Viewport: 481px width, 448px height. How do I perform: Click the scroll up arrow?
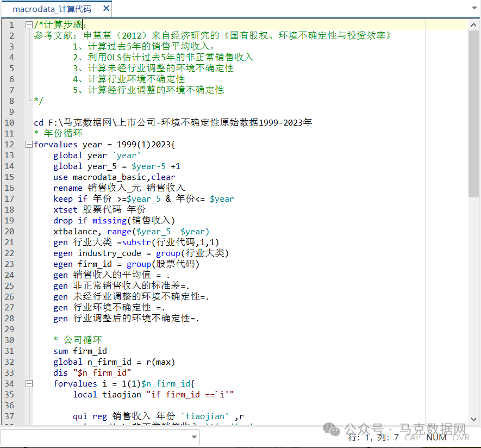(473, 25)
